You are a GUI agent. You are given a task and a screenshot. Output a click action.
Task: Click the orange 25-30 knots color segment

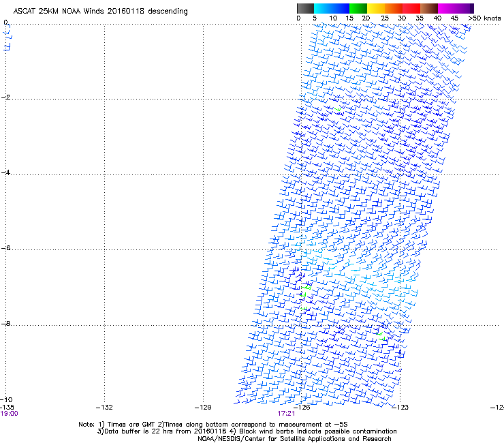pyautogui.click(x=394, y=8)
